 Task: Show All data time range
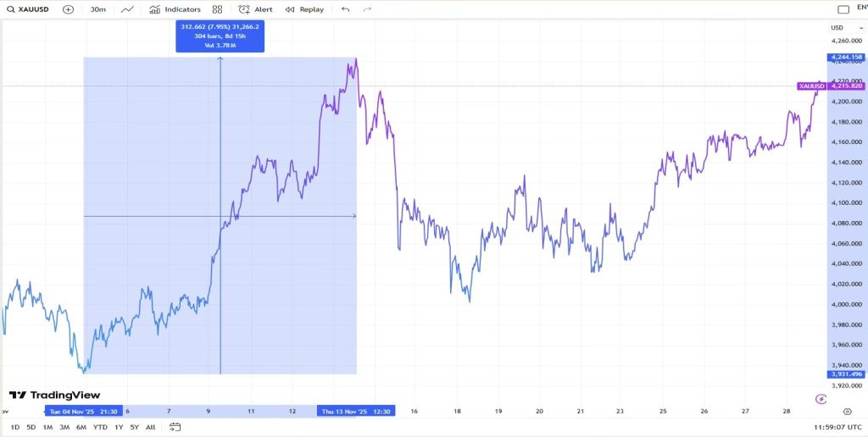tap(150, 427)
